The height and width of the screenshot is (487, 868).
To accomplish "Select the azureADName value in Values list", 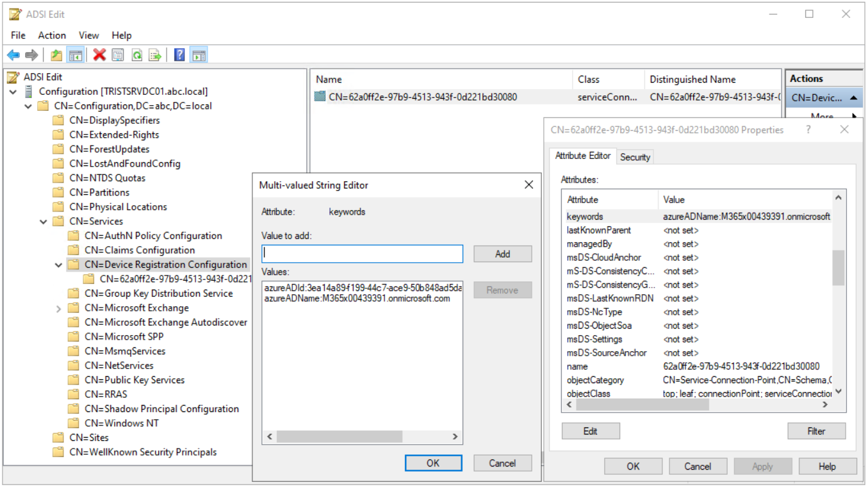I will [357, 299].
